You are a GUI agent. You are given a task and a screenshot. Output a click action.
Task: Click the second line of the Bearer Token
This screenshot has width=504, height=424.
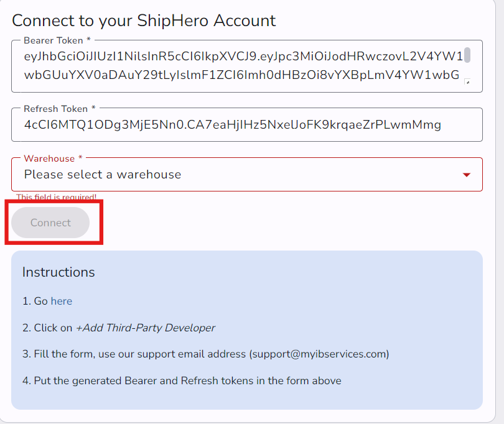point(241,75)
